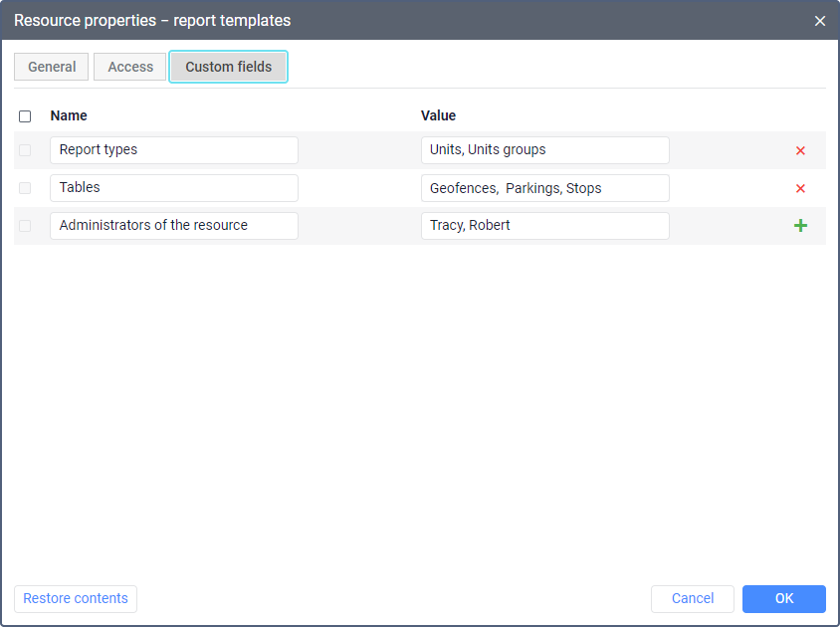Image resolution: width=840 pixels, height=627 pixels.
Task: Click the Geofences, Parkings, Stops value field
Action: click(545, 188)
